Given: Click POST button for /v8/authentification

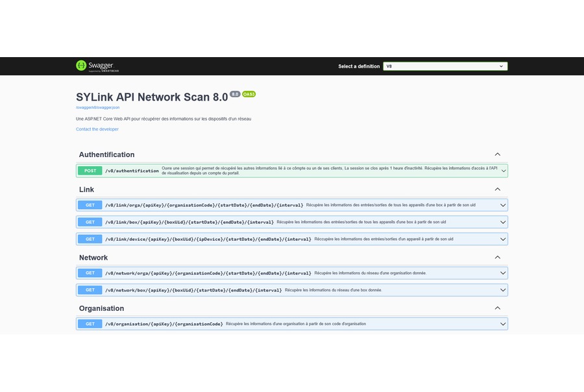Looking at the screenshot, I should pos(90,171).
